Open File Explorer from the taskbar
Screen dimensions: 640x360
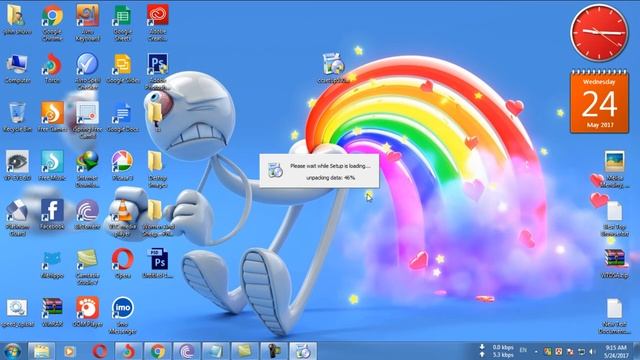(41, 351)
